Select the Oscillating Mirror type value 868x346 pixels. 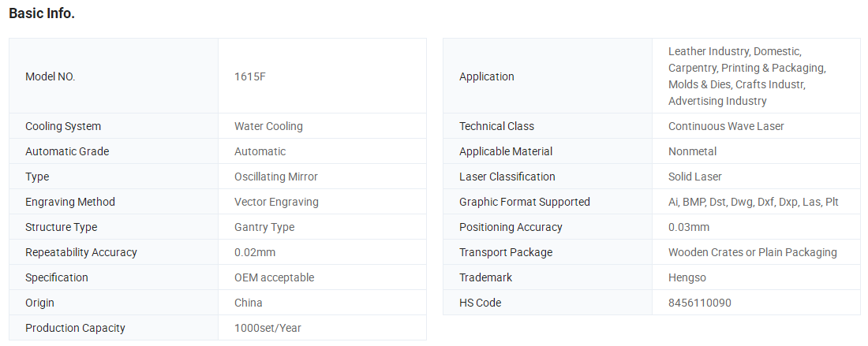click(x=275, y=177)
